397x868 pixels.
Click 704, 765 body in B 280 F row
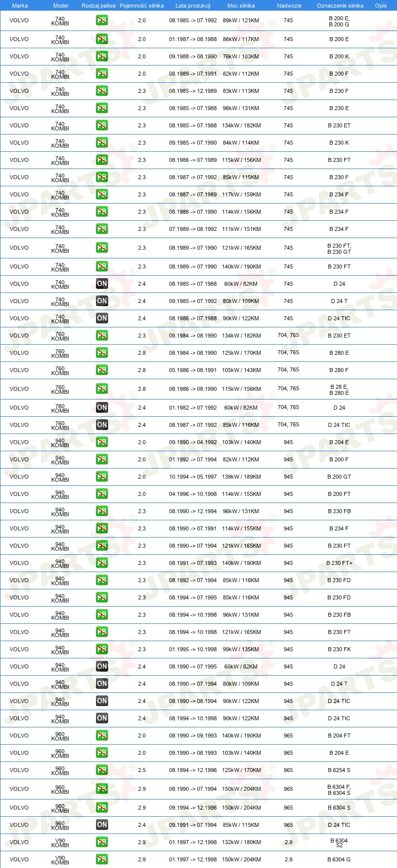coord(288,370)
